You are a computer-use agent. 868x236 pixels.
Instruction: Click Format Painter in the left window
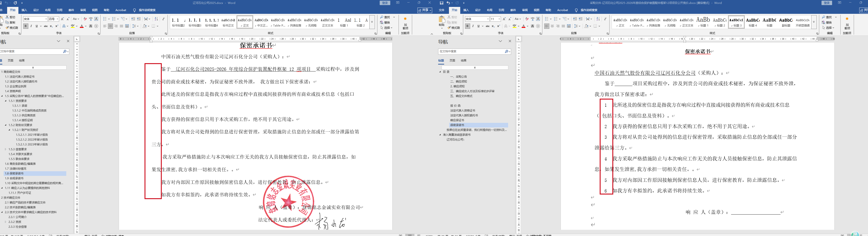point(12,28)
